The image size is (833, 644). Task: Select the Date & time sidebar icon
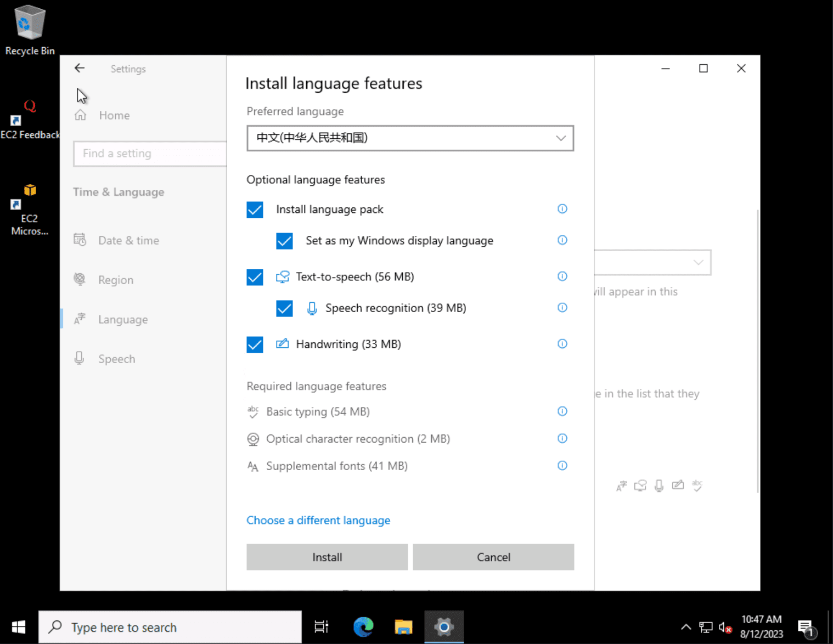[x=80, y=240]
